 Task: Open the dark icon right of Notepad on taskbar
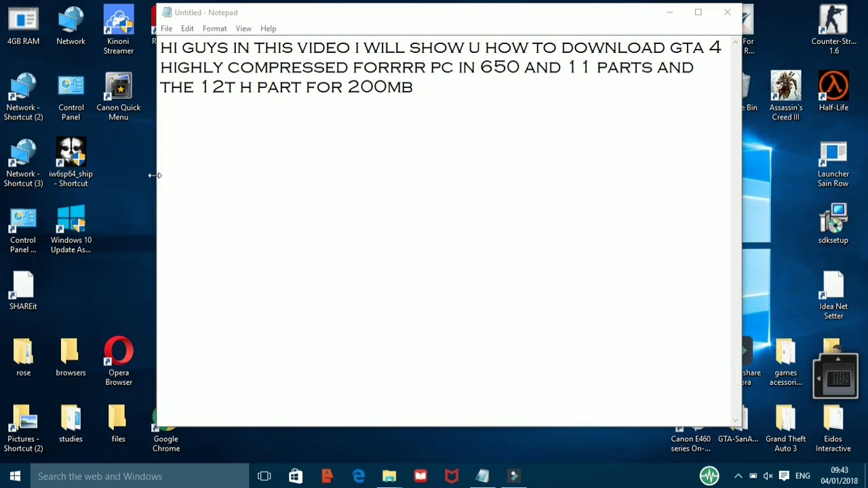tap(514, 476)
